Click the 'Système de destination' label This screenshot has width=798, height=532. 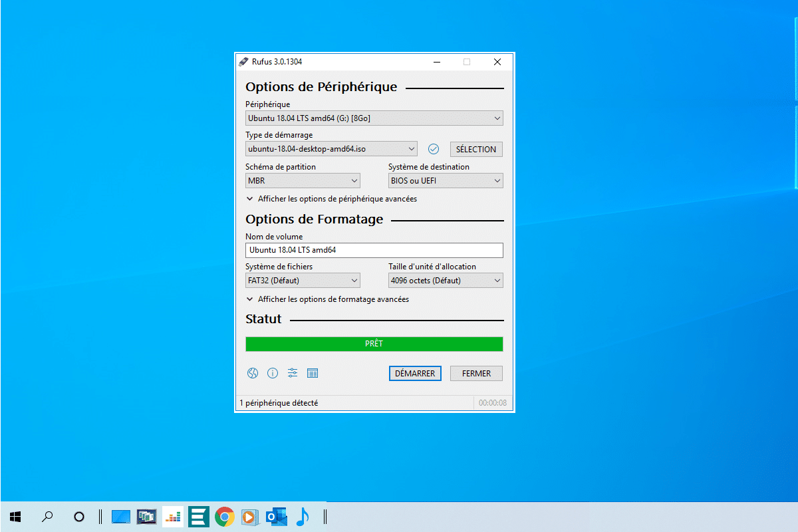tap(429, 167)
